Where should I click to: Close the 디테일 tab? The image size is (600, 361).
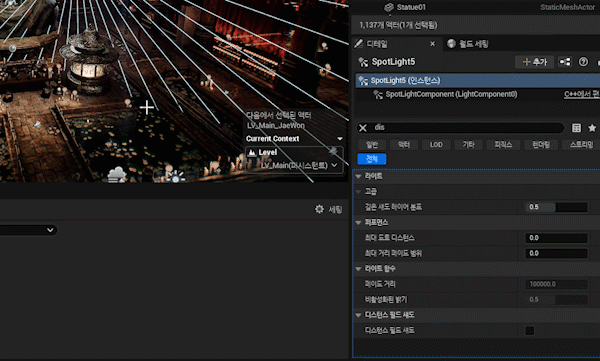tap(432, 44)
